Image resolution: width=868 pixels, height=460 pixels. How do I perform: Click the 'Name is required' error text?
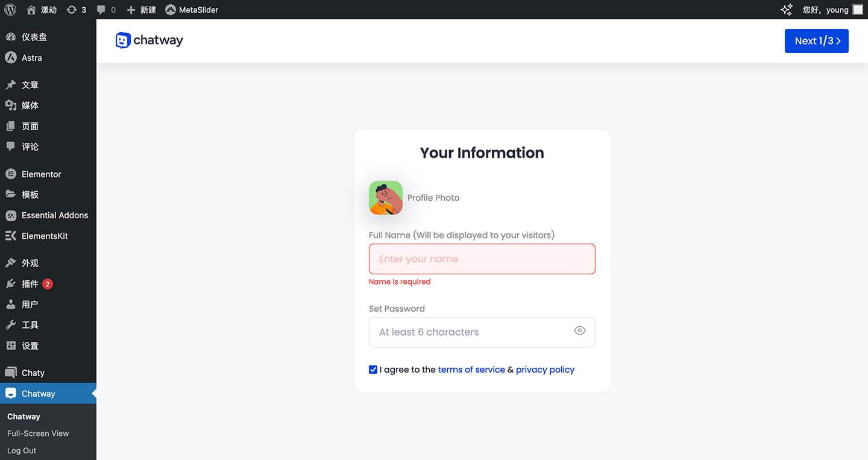(x=400, y=282)
